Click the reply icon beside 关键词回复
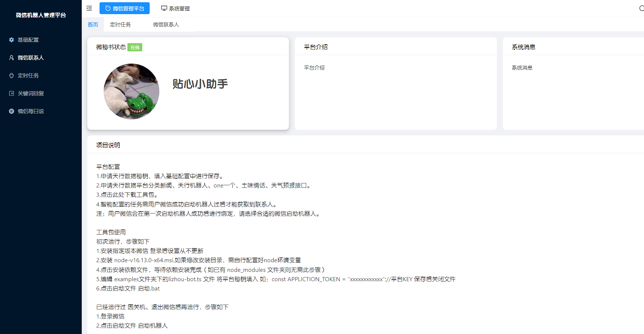The width and height of the screenshot is (644, 334). [x=12, y=93]
